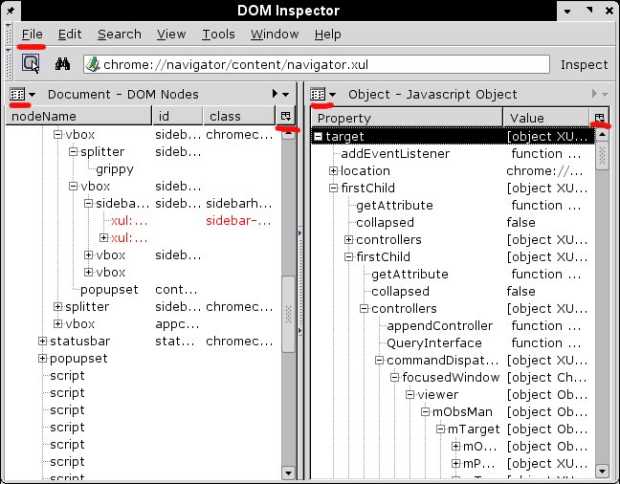Collapse the focusedWindow node
Viewport: 620px width, 484px height.
395,378
